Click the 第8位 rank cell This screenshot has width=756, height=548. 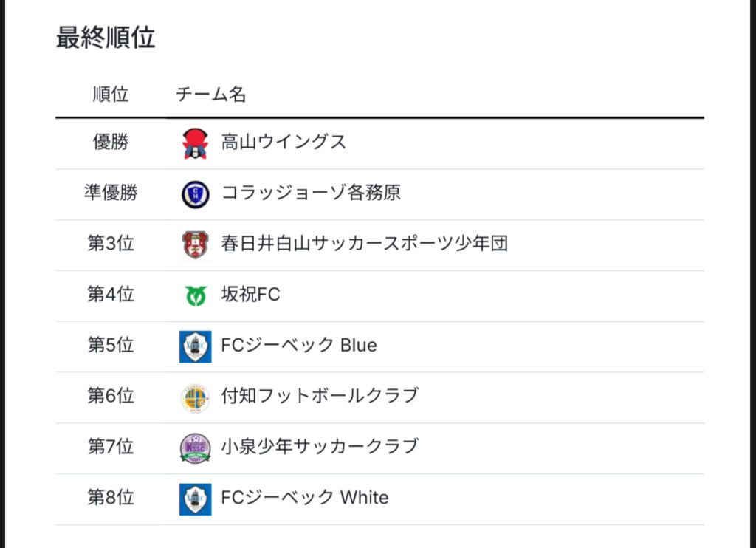click(111, 498)
